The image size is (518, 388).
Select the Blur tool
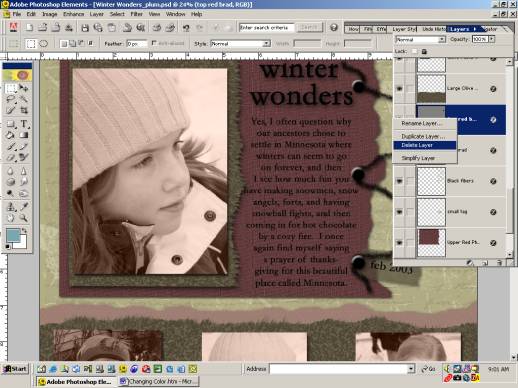pos(10,171)
